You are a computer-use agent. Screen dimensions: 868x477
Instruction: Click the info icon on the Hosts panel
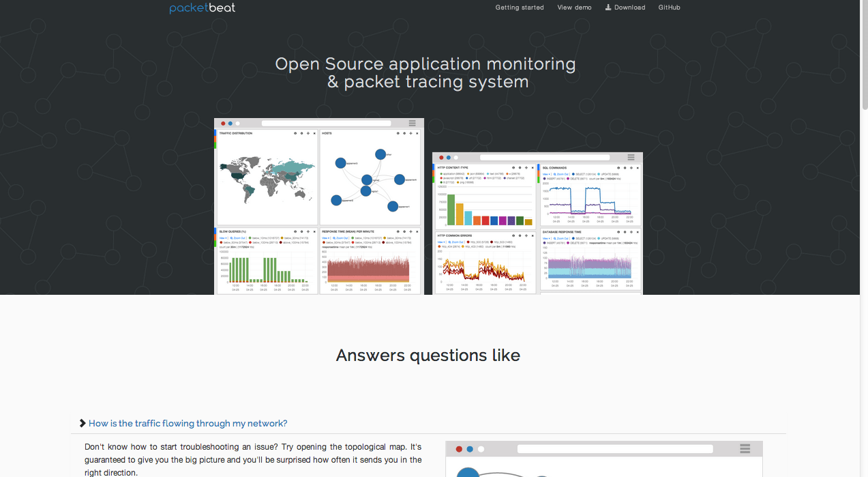click(x=398, y=133)
